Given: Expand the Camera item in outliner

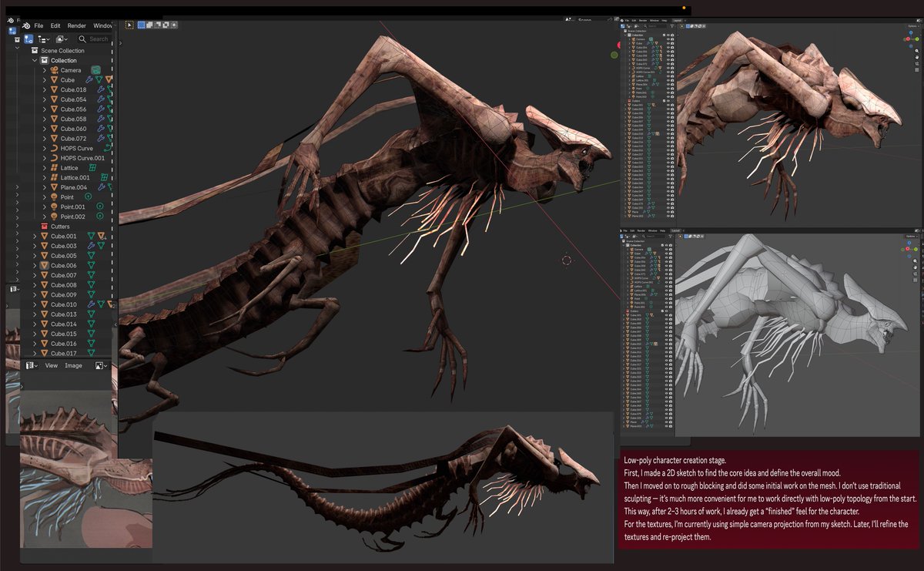Looking at the screenshot, I should point(45,70).
